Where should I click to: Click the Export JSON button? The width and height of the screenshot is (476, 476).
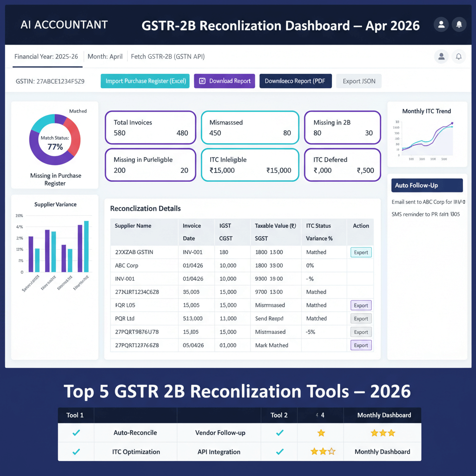pos(358,81)
